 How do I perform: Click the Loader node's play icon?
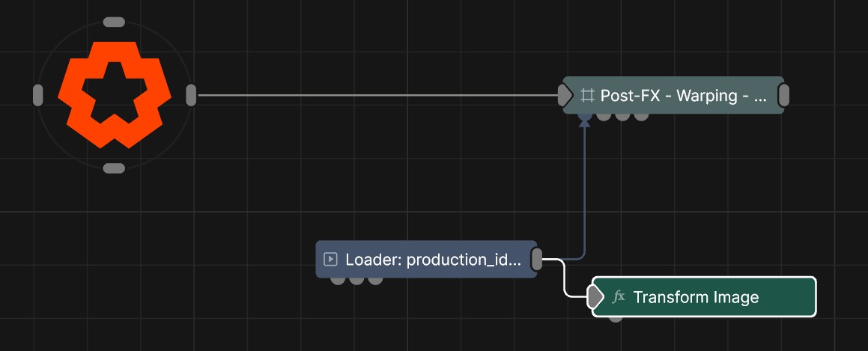[330, 260]
